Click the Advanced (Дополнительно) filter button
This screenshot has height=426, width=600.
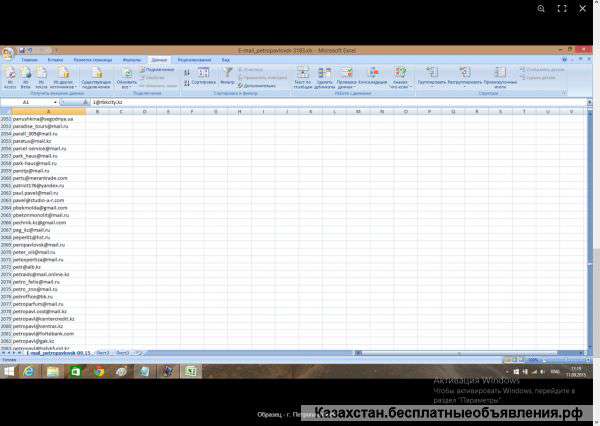click(x=257, y=86)
